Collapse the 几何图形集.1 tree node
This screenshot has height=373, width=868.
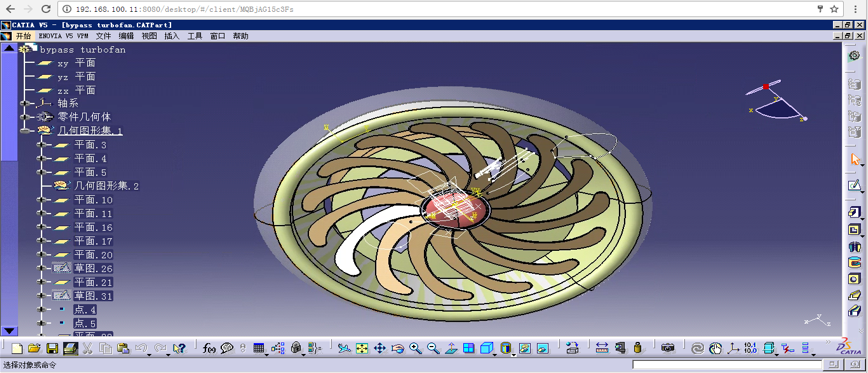tap(25, 131)
